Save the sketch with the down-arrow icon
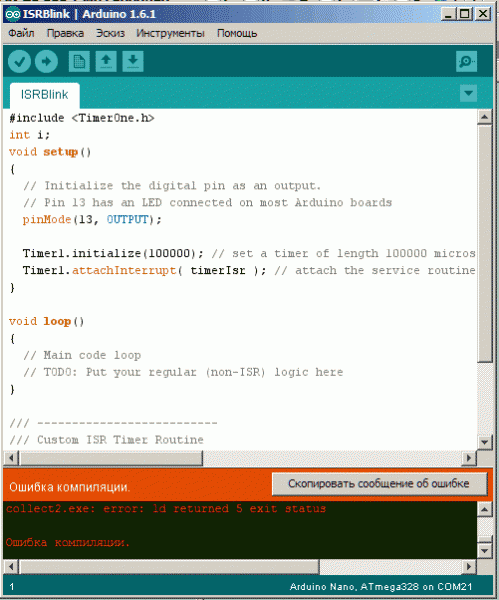This screenshot has height=600, width=499. 133,62
